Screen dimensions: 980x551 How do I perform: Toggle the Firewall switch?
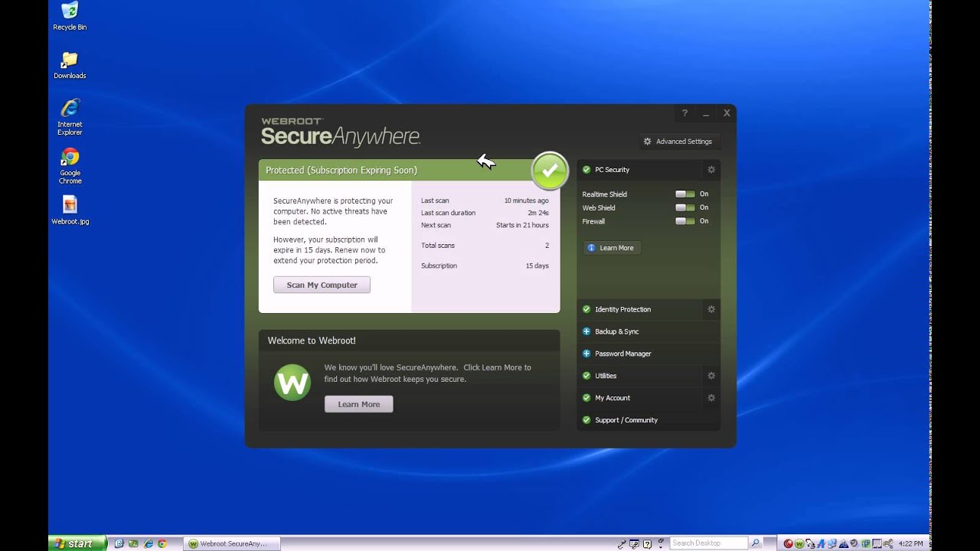(685, 221)
